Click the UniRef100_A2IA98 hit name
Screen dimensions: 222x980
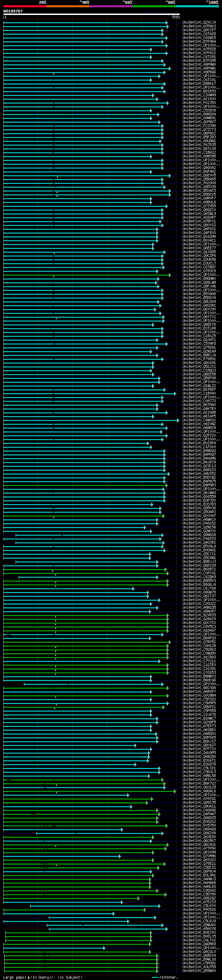[199, 412]
